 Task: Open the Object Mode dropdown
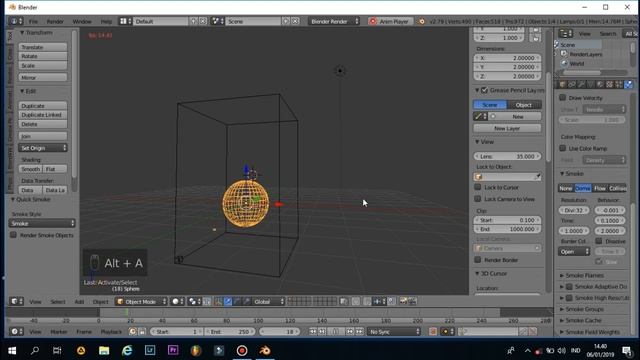pos(141,302)
